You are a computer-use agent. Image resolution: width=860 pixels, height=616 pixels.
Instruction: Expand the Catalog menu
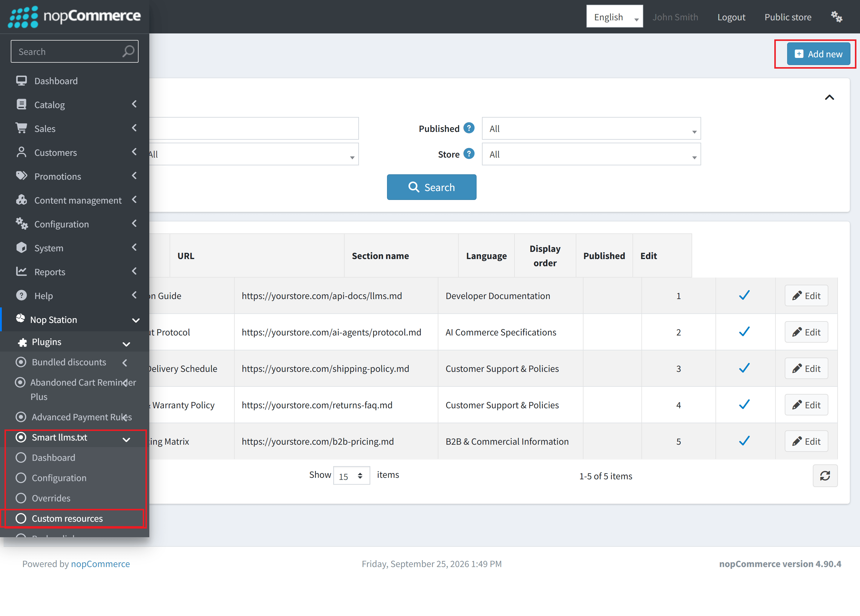tap(76, 105)
